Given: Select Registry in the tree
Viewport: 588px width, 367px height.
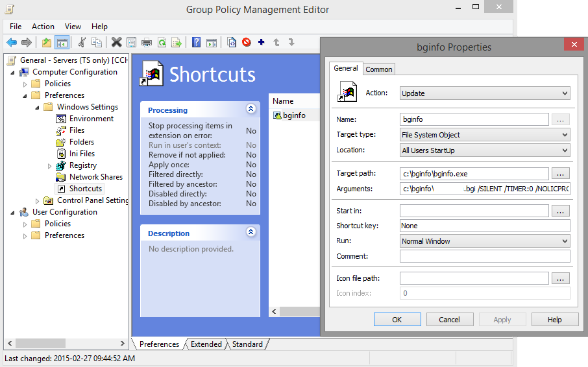Looking at the screenshot, I should [x=83, y=165].
